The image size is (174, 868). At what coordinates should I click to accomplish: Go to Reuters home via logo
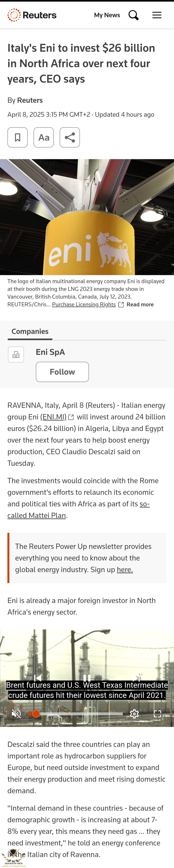[32, 15]
